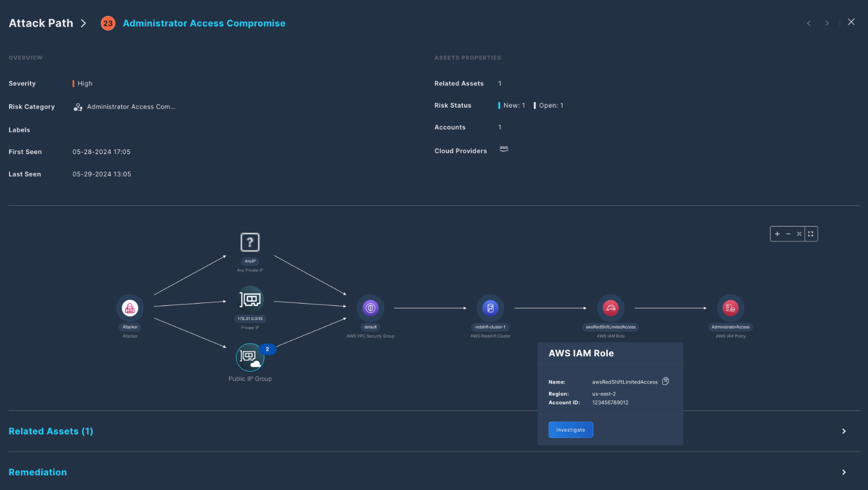Click the Any Private IP caption
The height and width of the screenshot is (490, 868).
(250, 271)
